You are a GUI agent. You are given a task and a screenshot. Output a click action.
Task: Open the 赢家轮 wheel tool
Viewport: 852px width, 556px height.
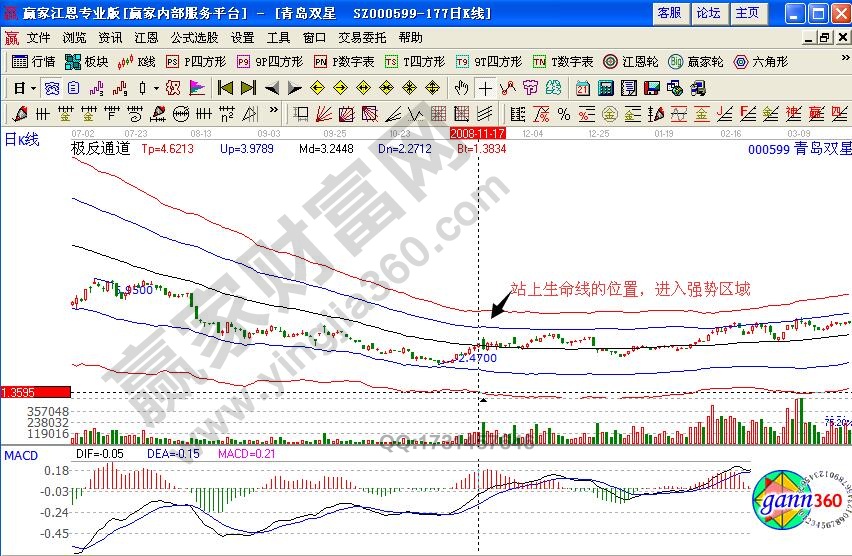[697, 61]
